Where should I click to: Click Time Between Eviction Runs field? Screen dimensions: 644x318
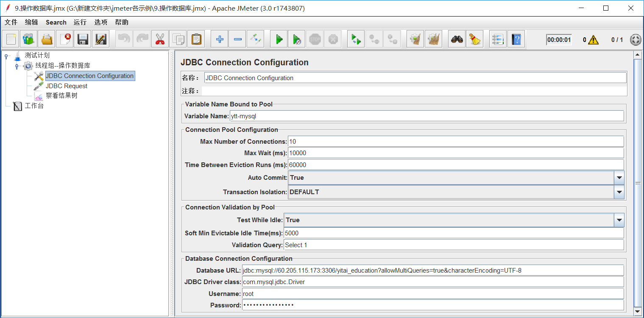coord(456,165)
